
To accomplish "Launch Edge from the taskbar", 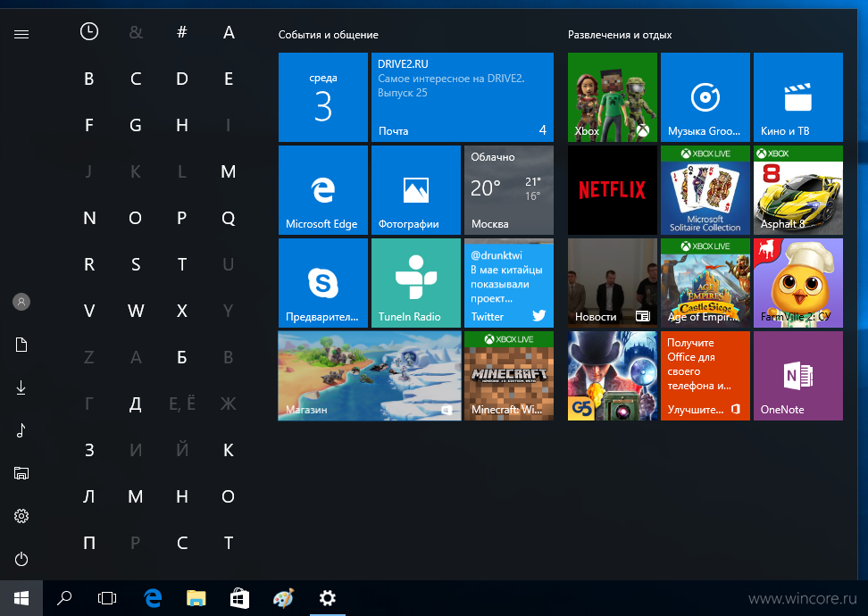I will coord(152,598).
